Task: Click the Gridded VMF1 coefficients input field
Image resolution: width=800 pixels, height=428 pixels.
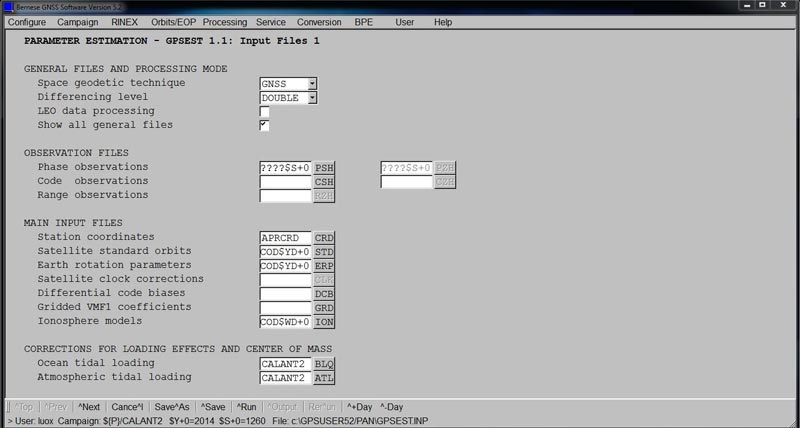Action: pos(285,308)
